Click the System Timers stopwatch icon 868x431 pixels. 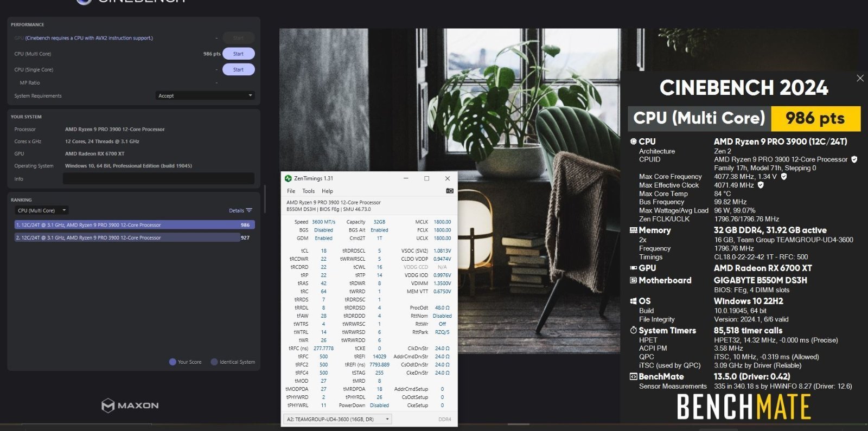coord(633,330)
